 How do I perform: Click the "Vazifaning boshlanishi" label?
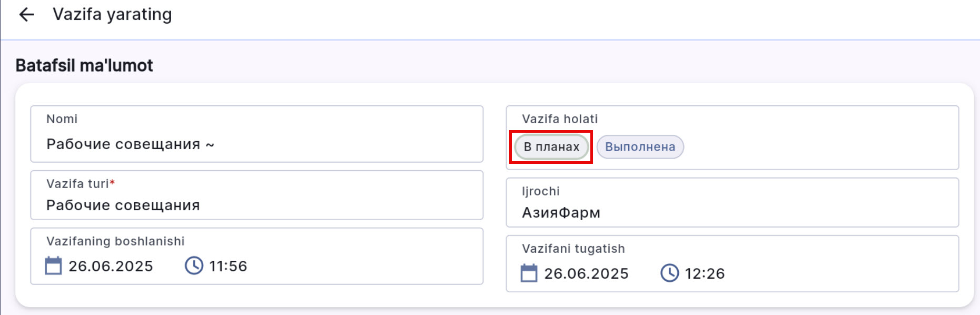point(115,241)
